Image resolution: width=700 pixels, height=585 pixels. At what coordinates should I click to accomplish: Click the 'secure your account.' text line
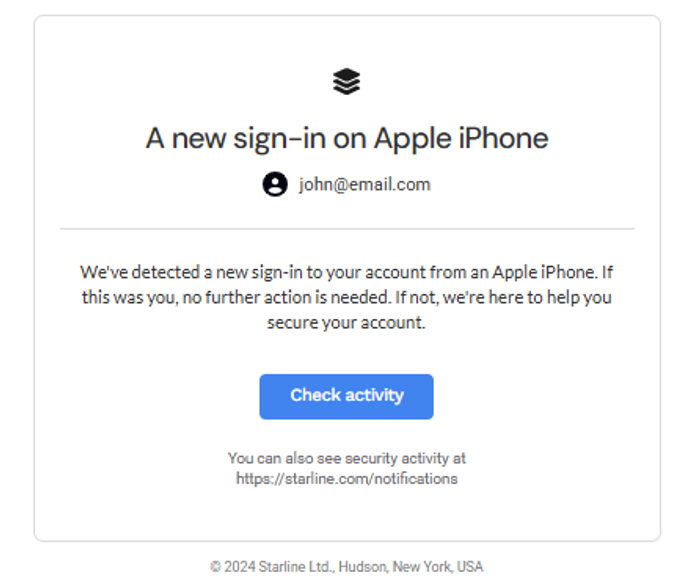(x=346, y=322)
